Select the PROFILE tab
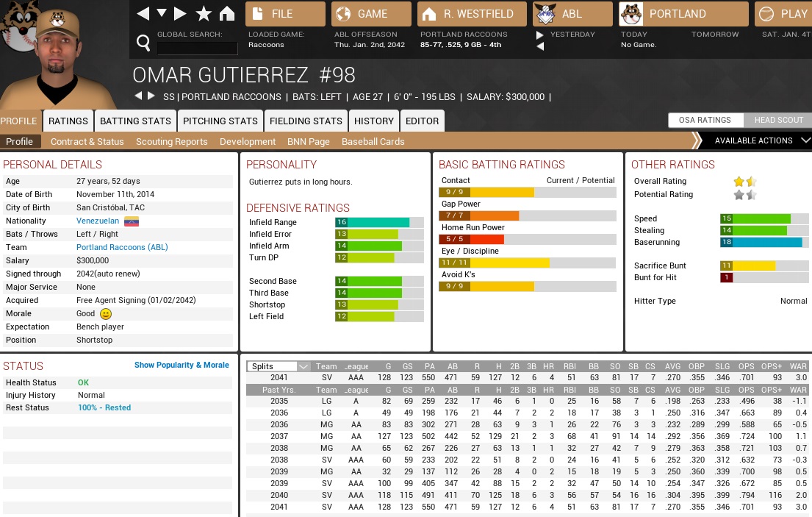The image size is (812, 517). coord(19,121)
